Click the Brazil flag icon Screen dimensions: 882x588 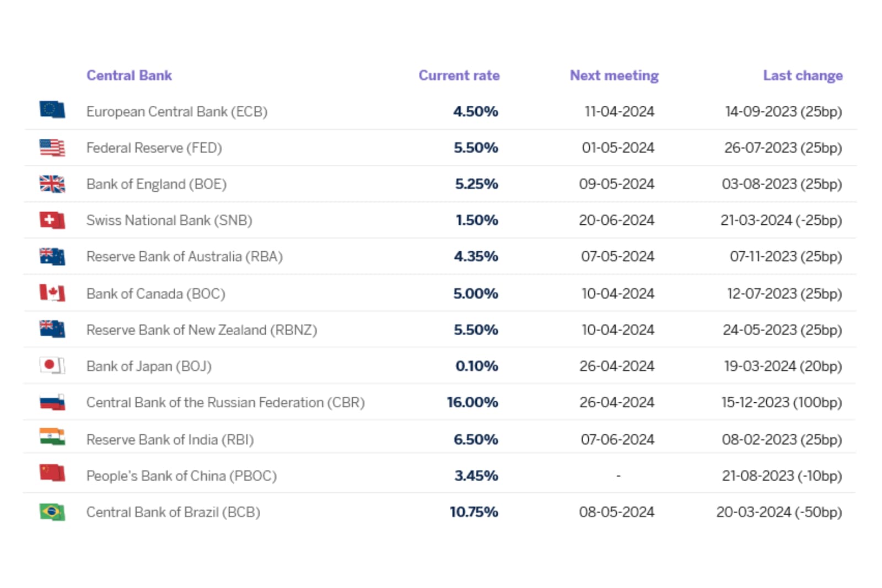click(x=52, y=512)
